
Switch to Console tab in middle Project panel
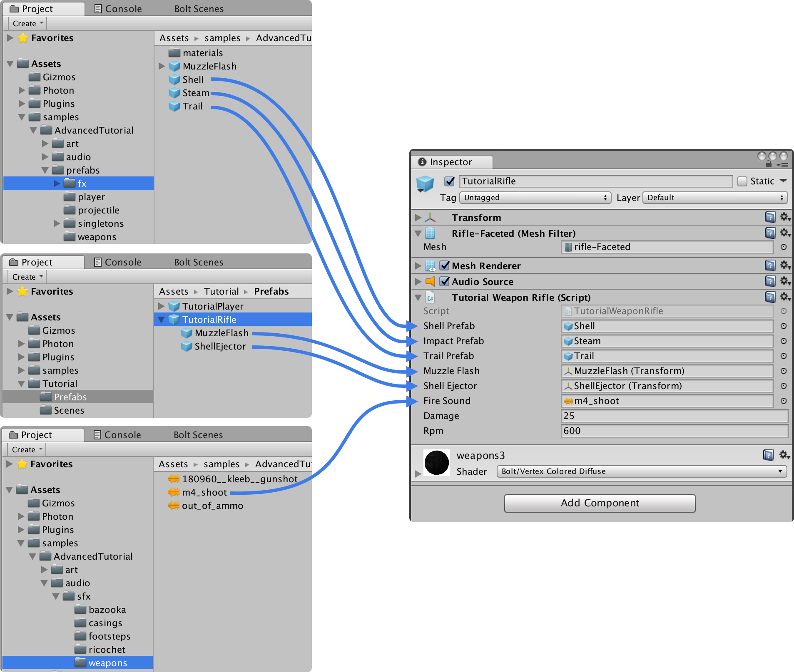point(118,262)
